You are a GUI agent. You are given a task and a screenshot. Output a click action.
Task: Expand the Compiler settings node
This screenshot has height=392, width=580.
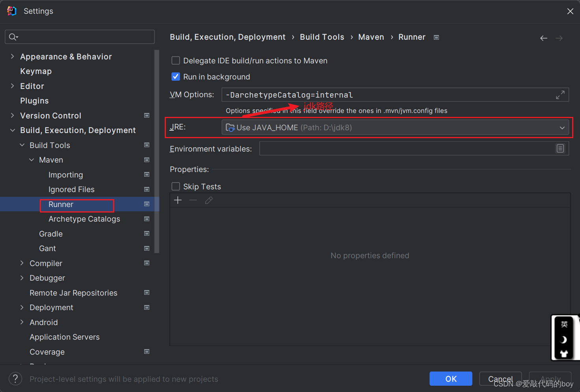click(x=22, y=263)
